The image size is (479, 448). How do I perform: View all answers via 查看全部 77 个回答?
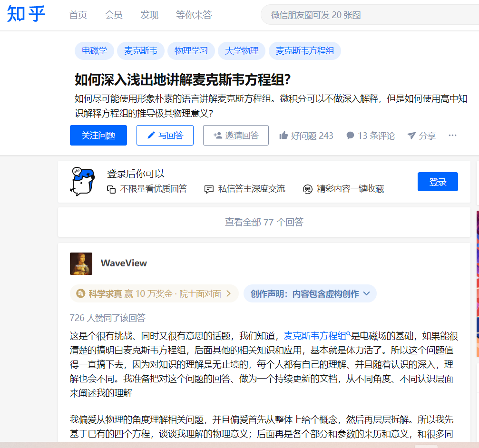coord(264,222)
